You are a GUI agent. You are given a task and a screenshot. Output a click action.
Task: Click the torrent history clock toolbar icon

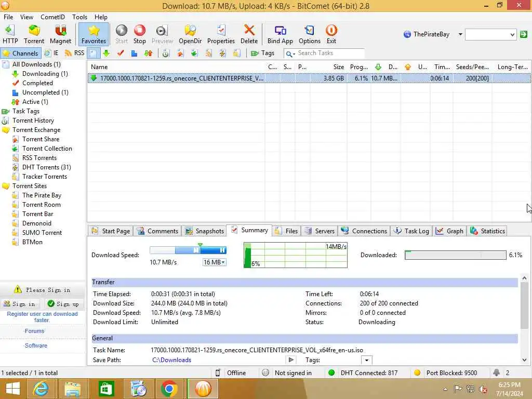(166, 54)
